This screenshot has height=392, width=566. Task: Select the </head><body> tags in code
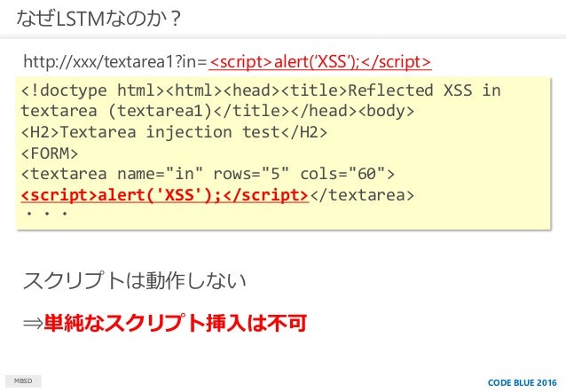click(x=353, y=111)
